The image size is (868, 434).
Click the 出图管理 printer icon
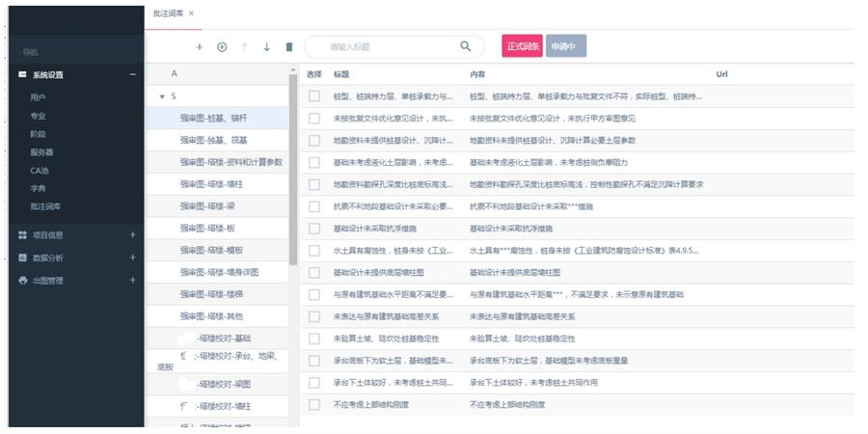[x=23, y=281]
